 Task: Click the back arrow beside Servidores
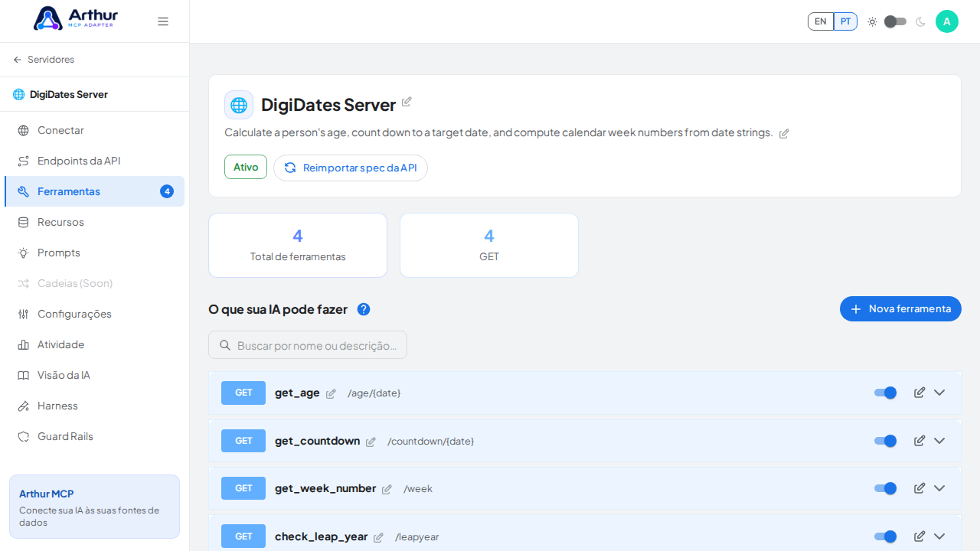(18, 60)
